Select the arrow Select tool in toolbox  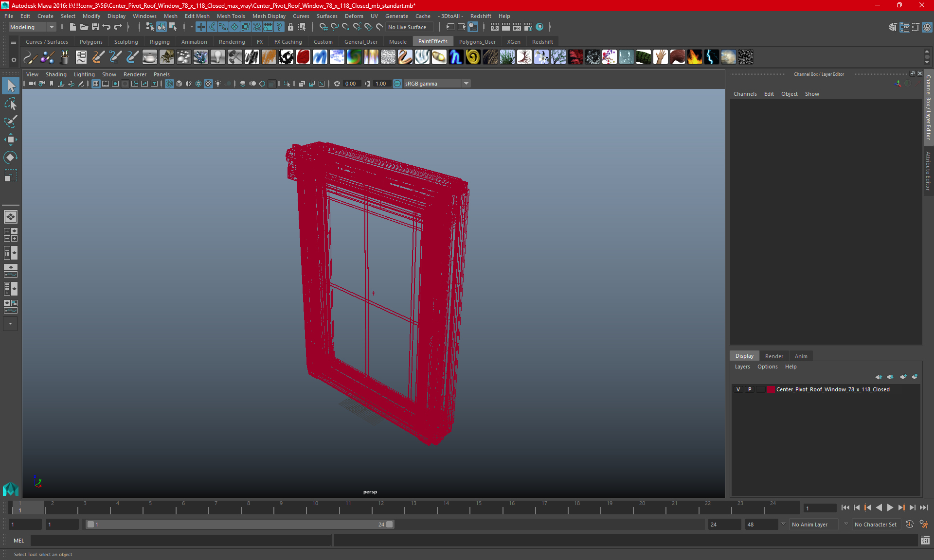point(11,86)
